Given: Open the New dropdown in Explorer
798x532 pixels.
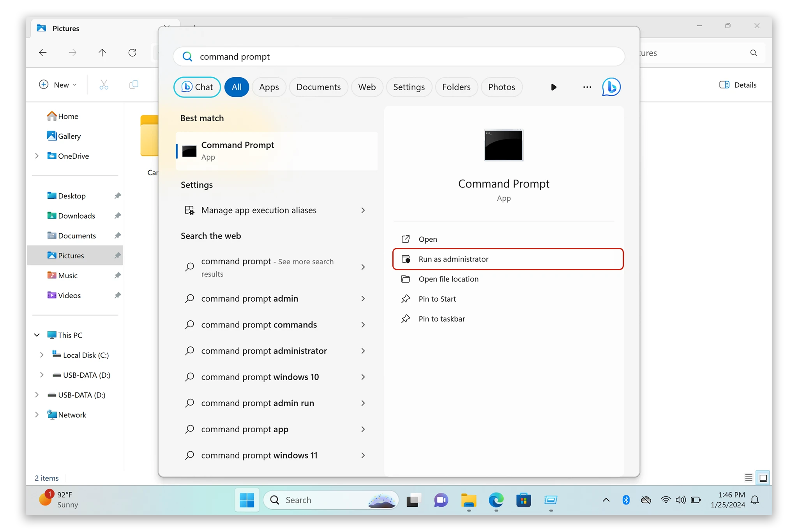Looking at the screenshot, I should pos(58,85).
